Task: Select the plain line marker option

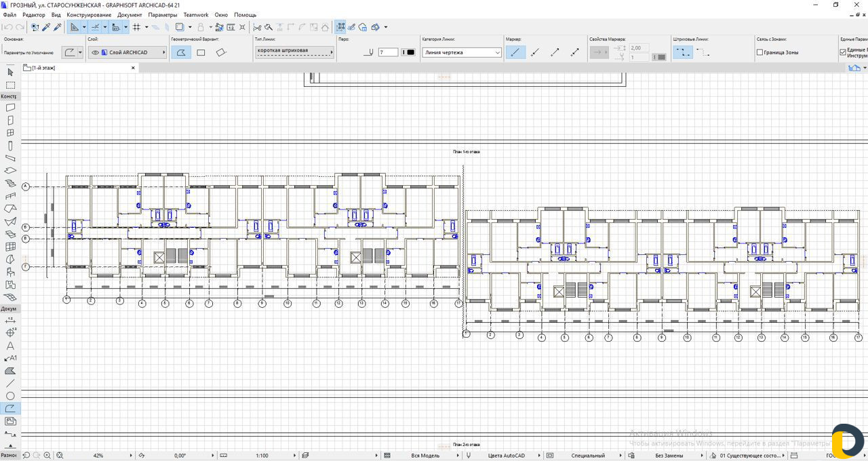Action: (x=515, y=52)
